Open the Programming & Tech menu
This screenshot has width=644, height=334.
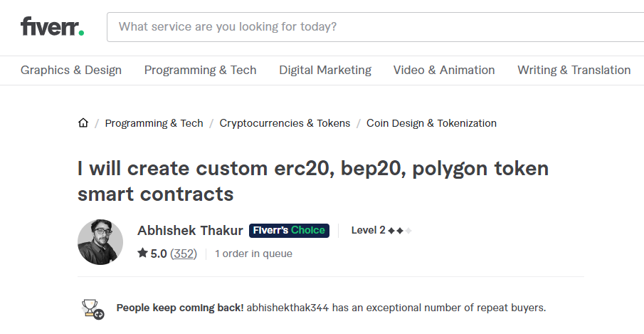(200, 70)
